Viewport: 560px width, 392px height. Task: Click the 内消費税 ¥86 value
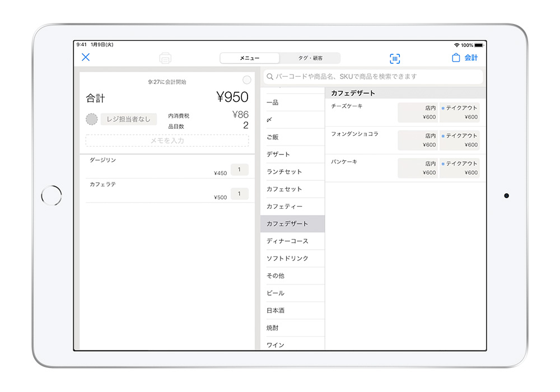click(x=240, y=115)
